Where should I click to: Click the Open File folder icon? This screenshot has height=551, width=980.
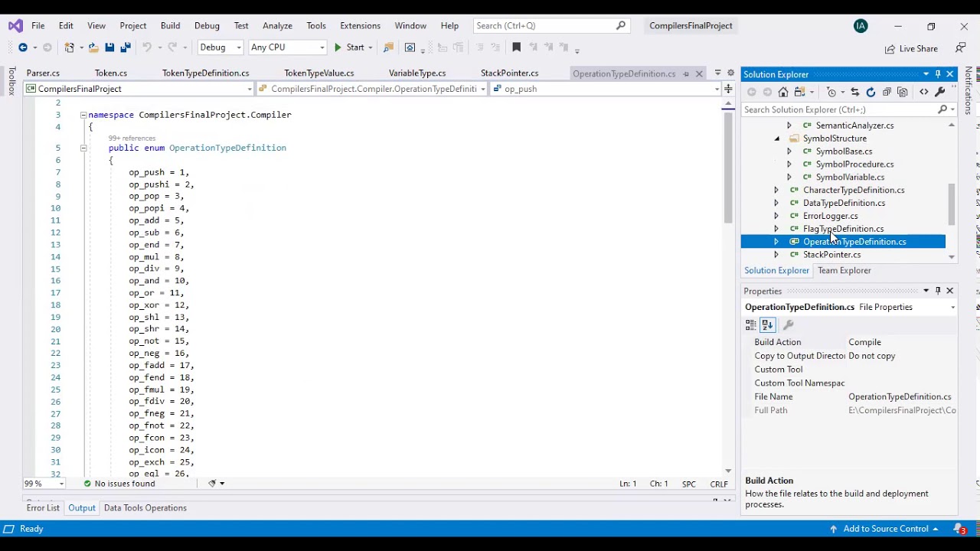click(93, 47)
